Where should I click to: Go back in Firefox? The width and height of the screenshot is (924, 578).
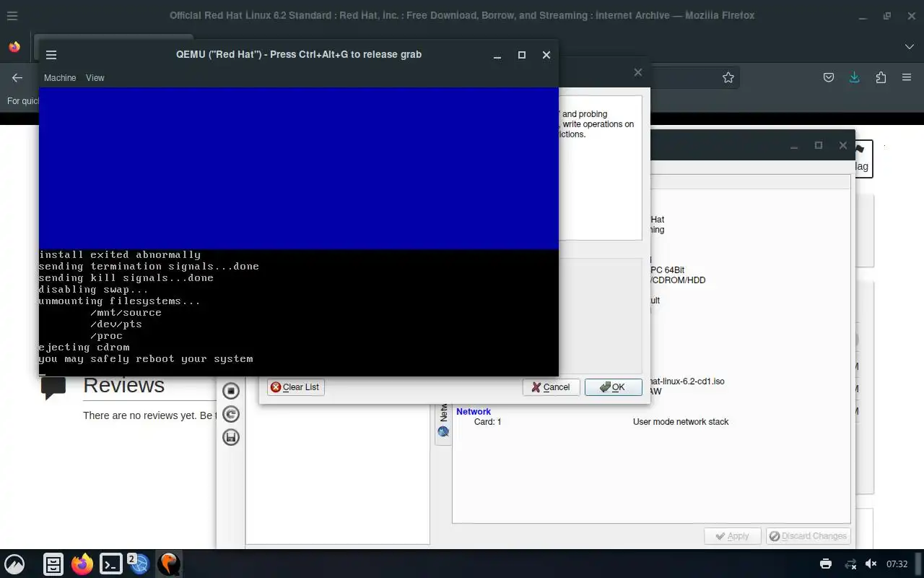[x=17, y=77]
